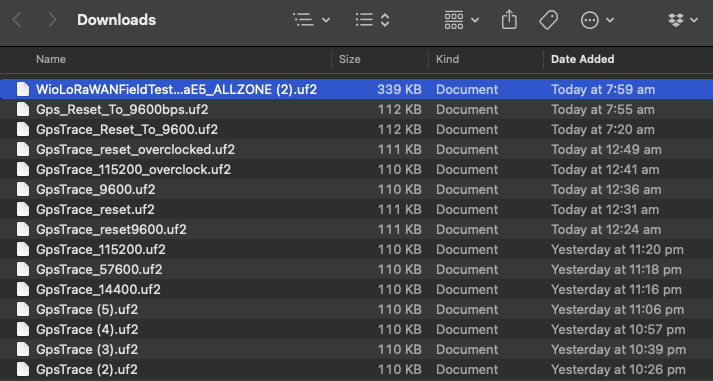The height and width of the screenshot is (381, 713).
Task: Go forward with the right arrow
Action: click(x=52, y=20)
